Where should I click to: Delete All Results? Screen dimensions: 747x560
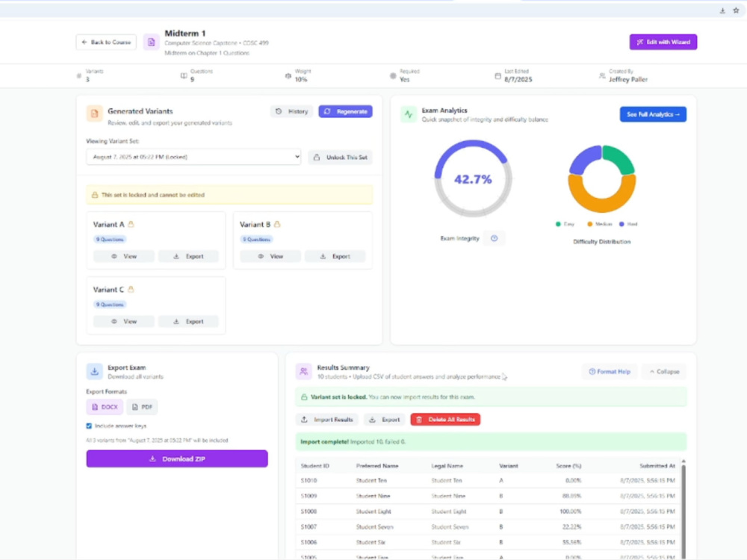[x=445, y=420]
